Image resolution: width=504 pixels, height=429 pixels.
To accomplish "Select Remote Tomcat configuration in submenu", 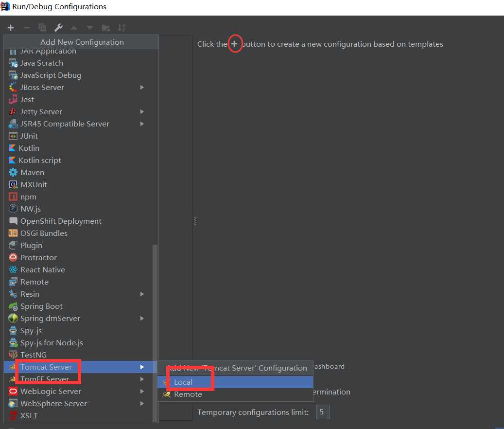I will click(x=235, y=394).
